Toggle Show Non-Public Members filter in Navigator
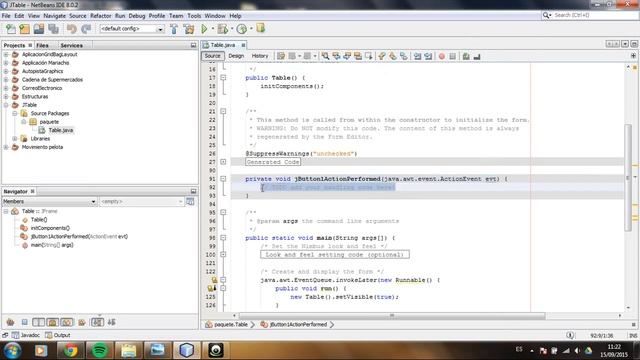 [67, 322]
